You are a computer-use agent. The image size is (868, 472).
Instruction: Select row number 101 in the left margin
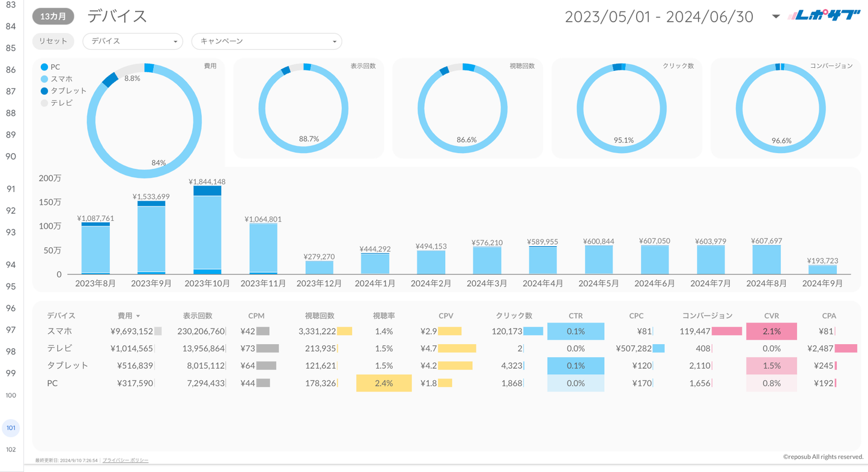pos(11,428)
